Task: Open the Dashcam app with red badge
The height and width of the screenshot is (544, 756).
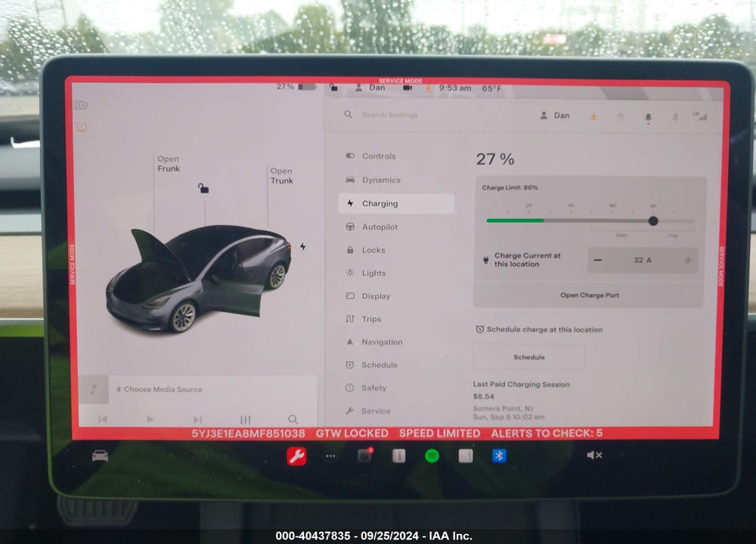Action: click(x=365, y=455)
